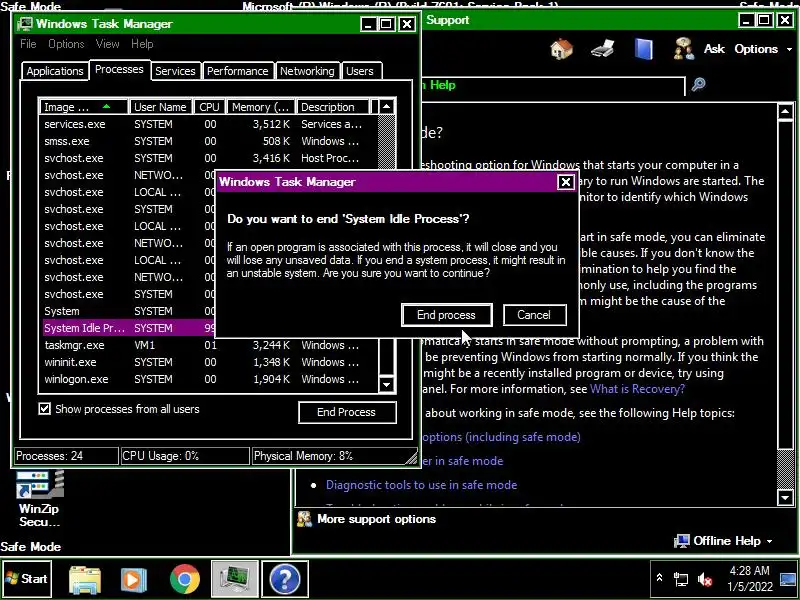Image resolution: width=800 pixels, height=600 pixels.
Task: Open the Services tab
Action: (x=175, y=71)
